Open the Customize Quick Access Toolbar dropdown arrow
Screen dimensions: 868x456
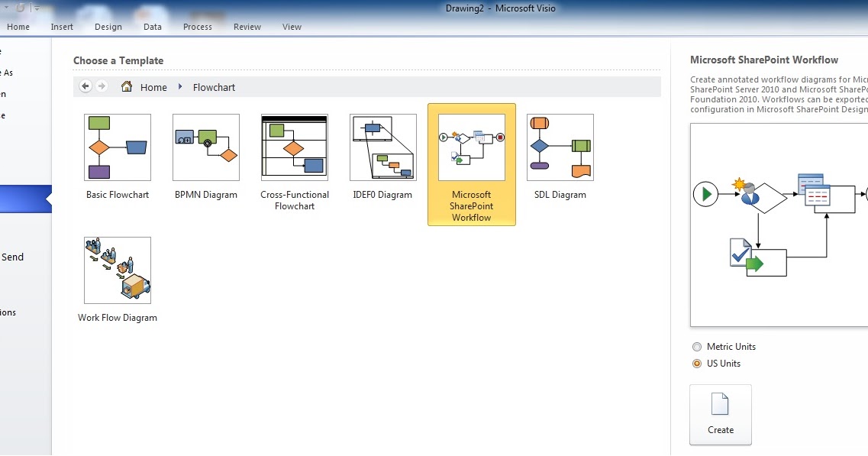click(x=37, y=8)
